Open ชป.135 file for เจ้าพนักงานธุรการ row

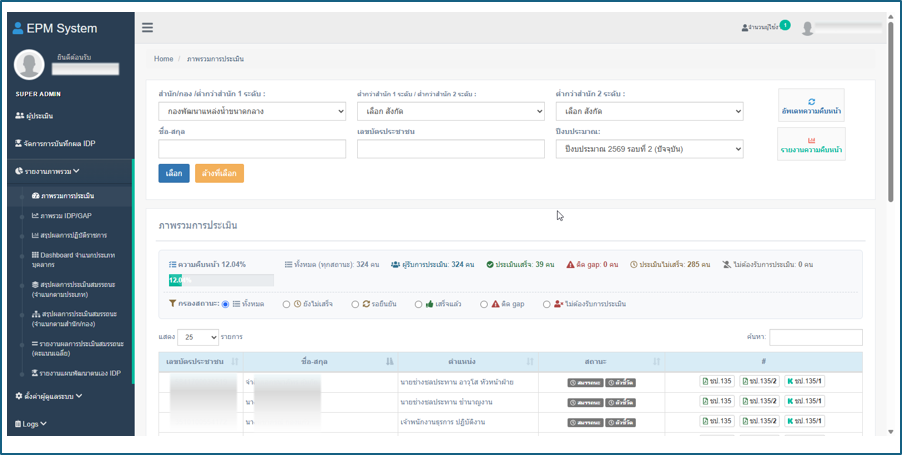pos(717,421)
